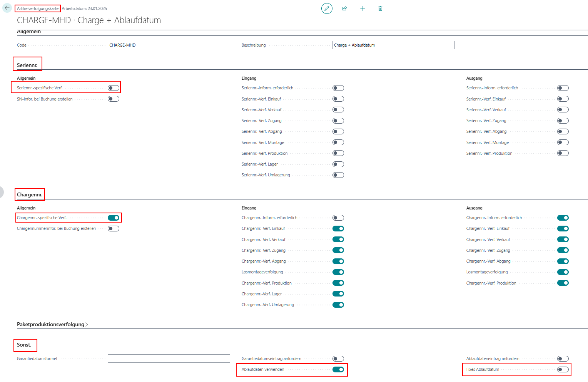
Task: Click the pencil edit icon
Action: tap(327, 8)
